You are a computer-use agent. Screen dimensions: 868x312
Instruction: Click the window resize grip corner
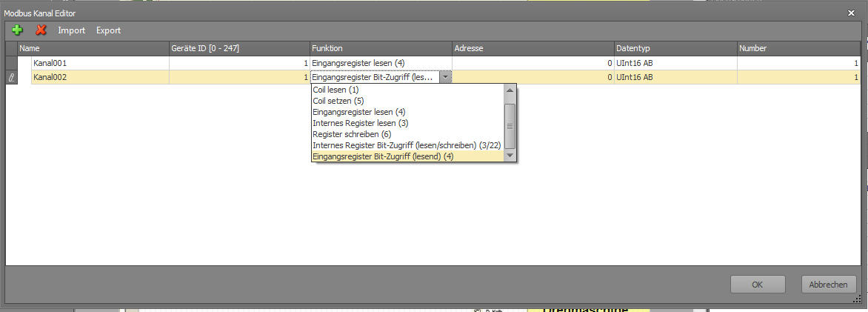click(x=858, y=300)
